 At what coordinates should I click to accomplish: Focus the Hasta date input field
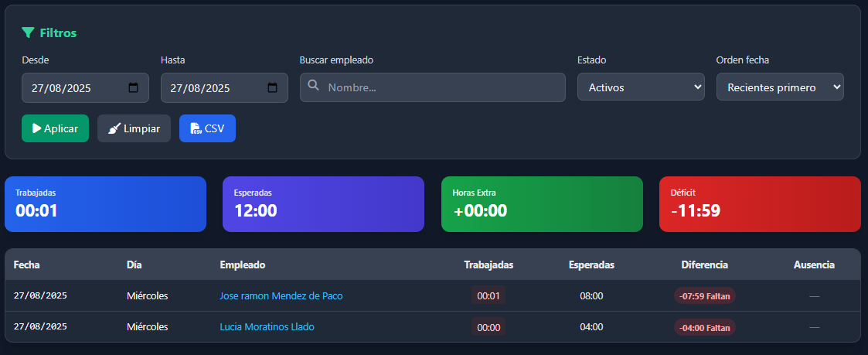coord(209,88)
